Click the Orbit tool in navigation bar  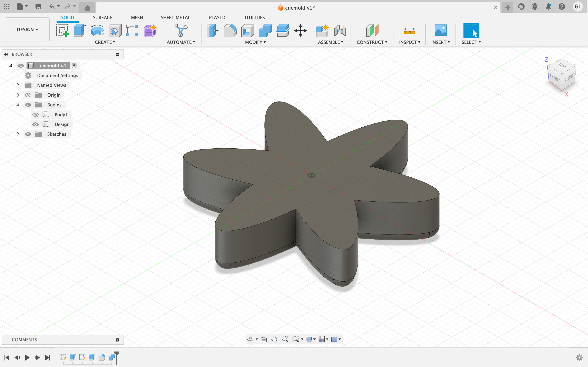click(250, 339)
